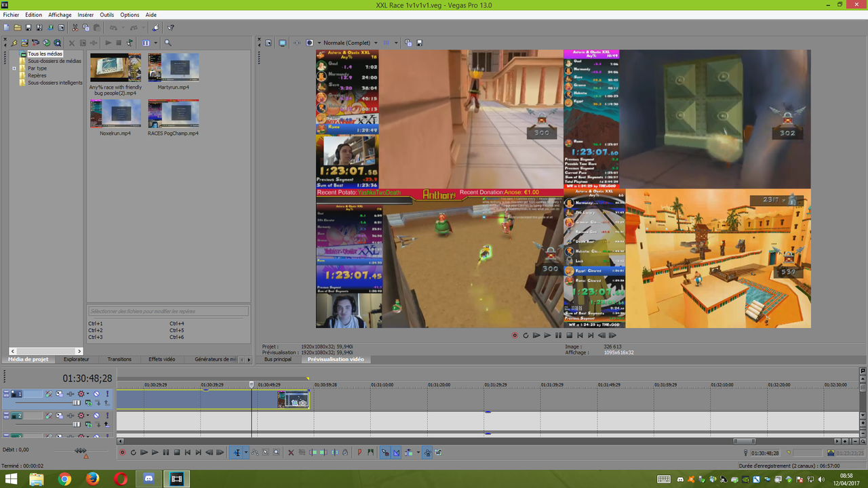Open track 1 motion icon
Image resolution: width=868 pixels, height=488 pixels.
[x=59, y=394]
